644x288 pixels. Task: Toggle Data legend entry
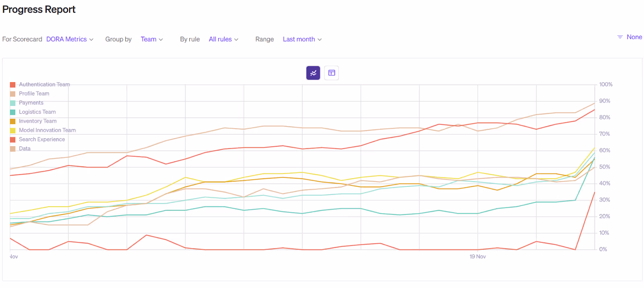click(x=20, y=149)
